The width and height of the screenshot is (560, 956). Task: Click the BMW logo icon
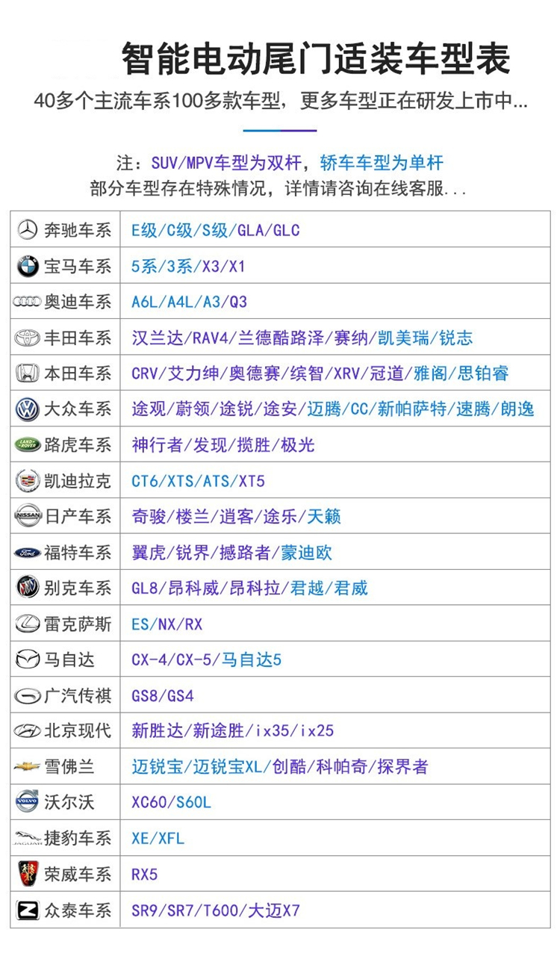28,266
